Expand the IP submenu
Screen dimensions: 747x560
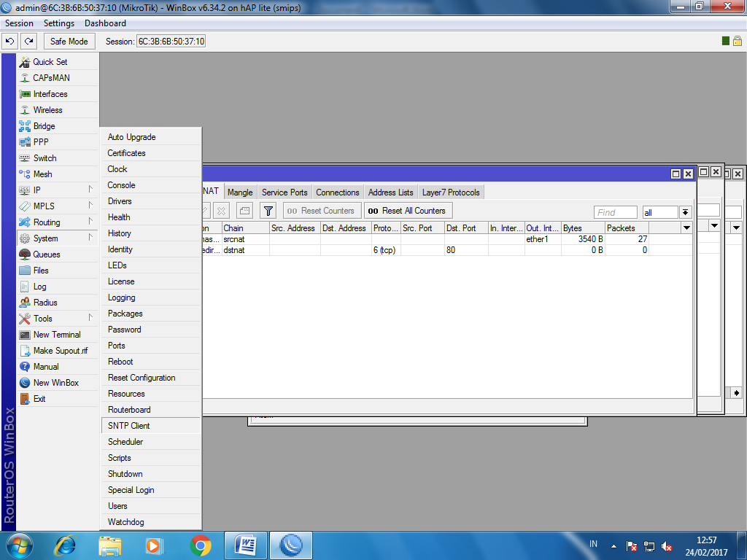coord(58,190)
